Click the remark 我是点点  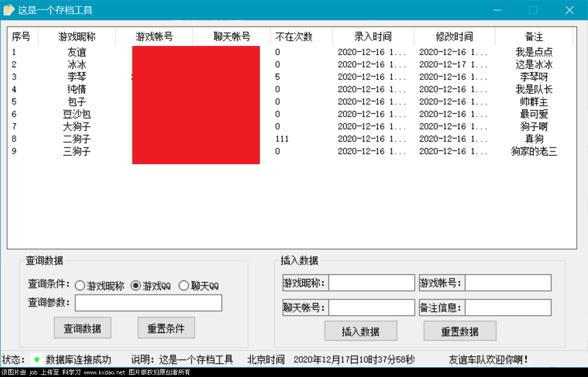tap(534, 52)
